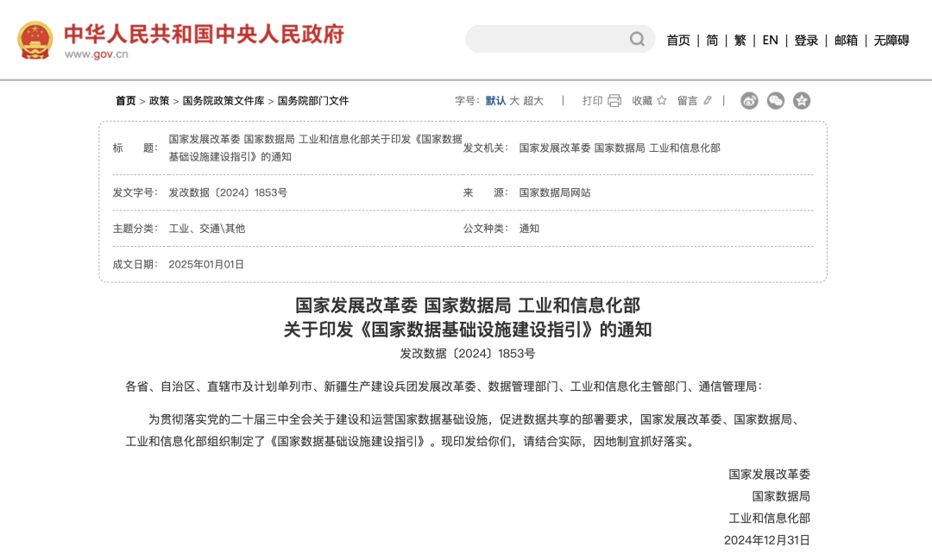Click the site title 中华人民共和国中央人民政府
The width and height of the screenshot is (932, 560).
(x=204, y=35)
